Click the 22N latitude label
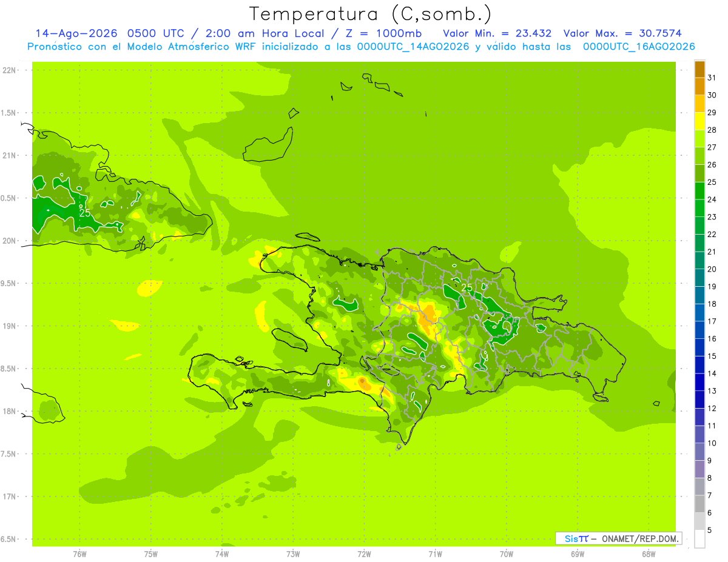Image resolution: width=728 pixels, height=562 pixels. coord(10,70)
